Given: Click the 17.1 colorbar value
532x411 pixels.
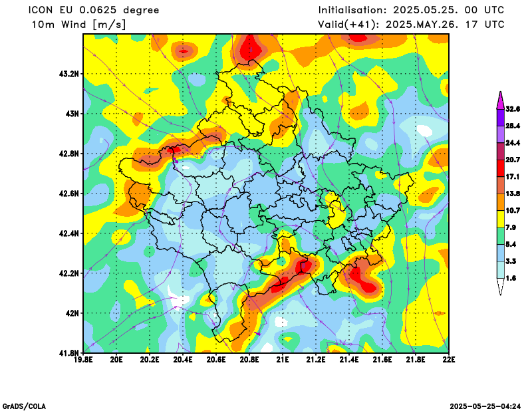Looking at the screenshot, I should (x=513, y=177).
